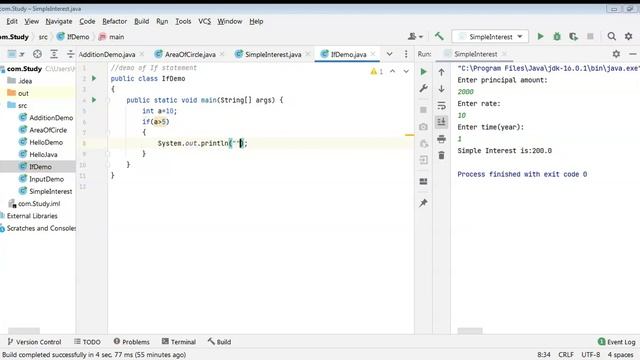The image size is (640, 360).
Task: Open the VCS menu
Action: 204,21
